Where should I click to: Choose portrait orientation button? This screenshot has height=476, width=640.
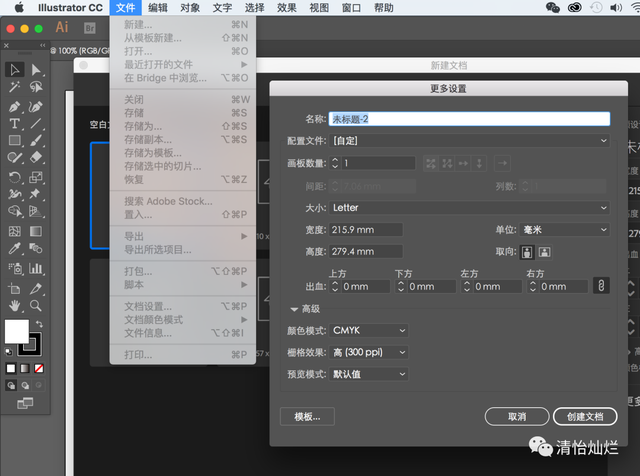click(x=527, y=251)
